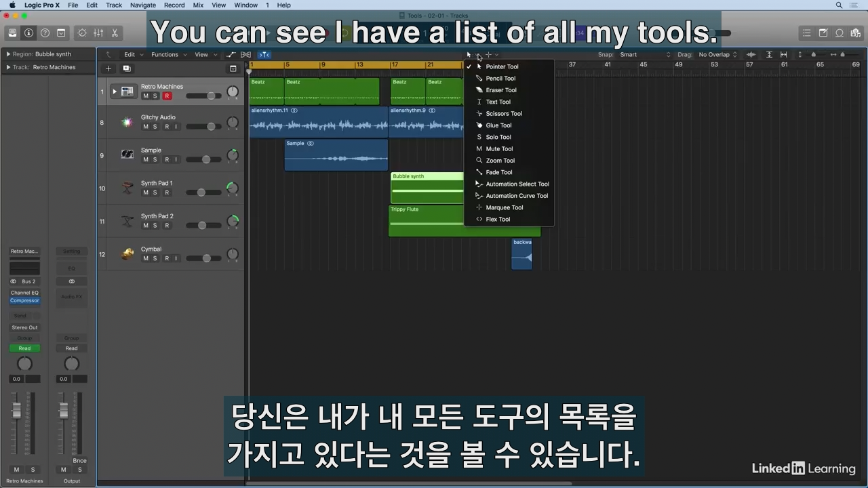Open the Mix menu in menu bar
This screenshot has width=868, height=488.
tap(198, 5)
